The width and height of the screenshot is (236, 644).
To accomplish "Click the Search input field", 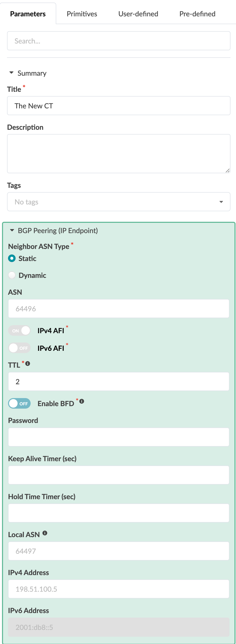I will tap(119, 41).
